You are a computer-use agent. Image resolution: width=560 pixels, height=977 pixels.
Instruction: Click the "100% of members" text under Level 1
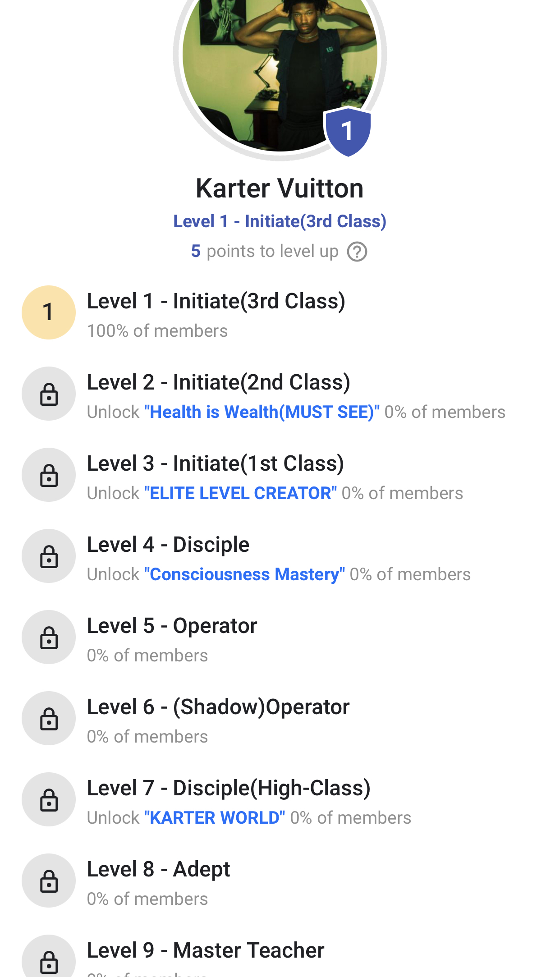click(157, 330)
